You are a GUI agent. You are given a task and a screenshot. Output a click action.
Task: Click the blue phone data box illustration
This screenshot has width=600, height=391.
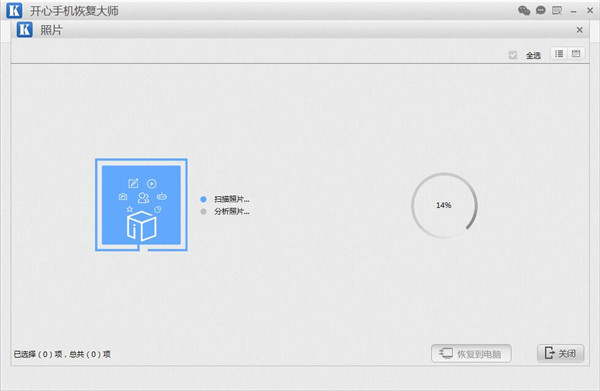[141, 205]
